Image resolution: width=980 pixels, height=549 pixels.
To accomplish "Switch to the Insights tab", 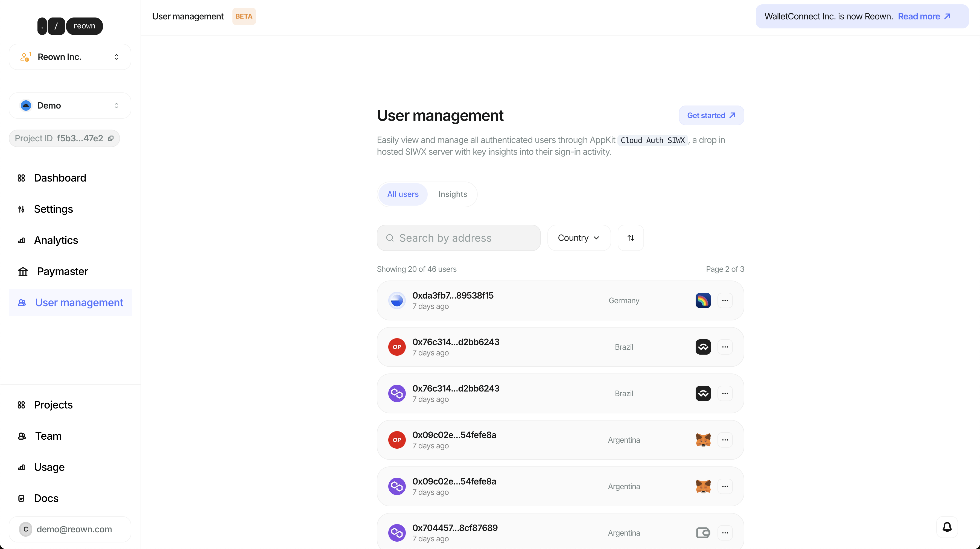I will (453, 194).
